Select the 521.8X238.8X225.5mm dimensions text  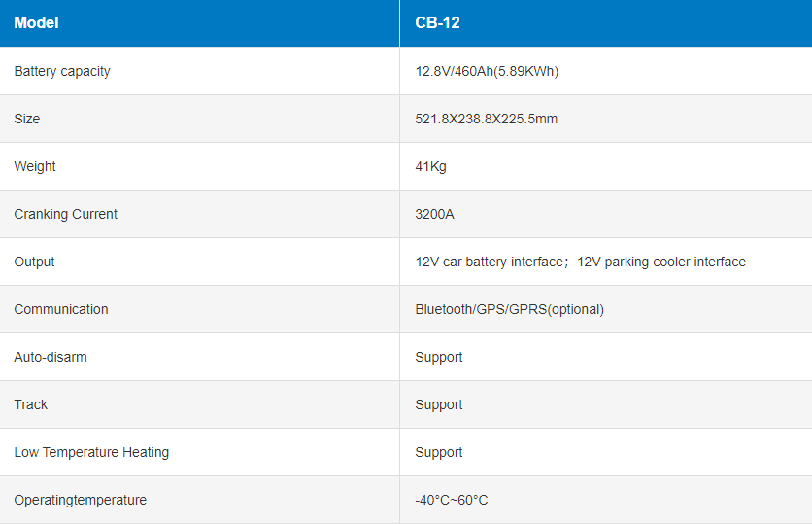486,119
